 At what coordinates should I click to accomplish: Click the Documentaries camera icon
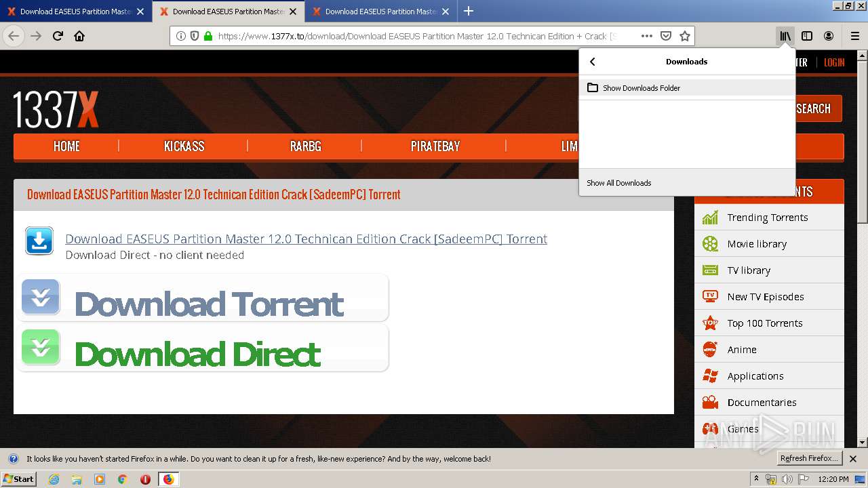710,403
